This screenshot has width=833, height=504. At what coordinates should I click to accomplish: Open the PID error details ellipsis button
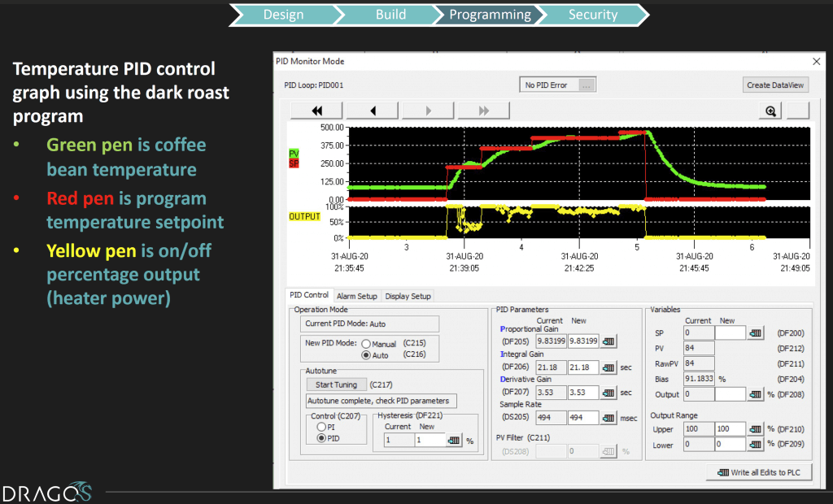[587, 85]
